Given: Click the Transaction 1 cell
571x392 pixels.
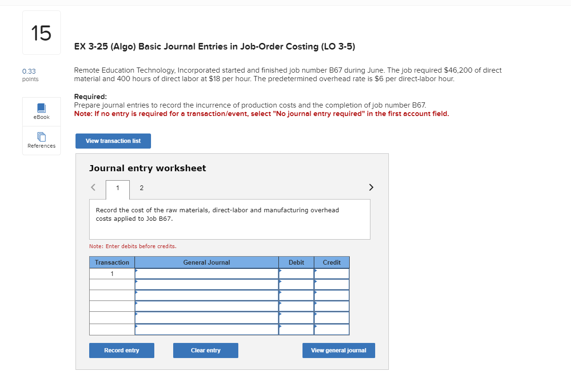Looking at the screenshot, I should coord(112,273).
